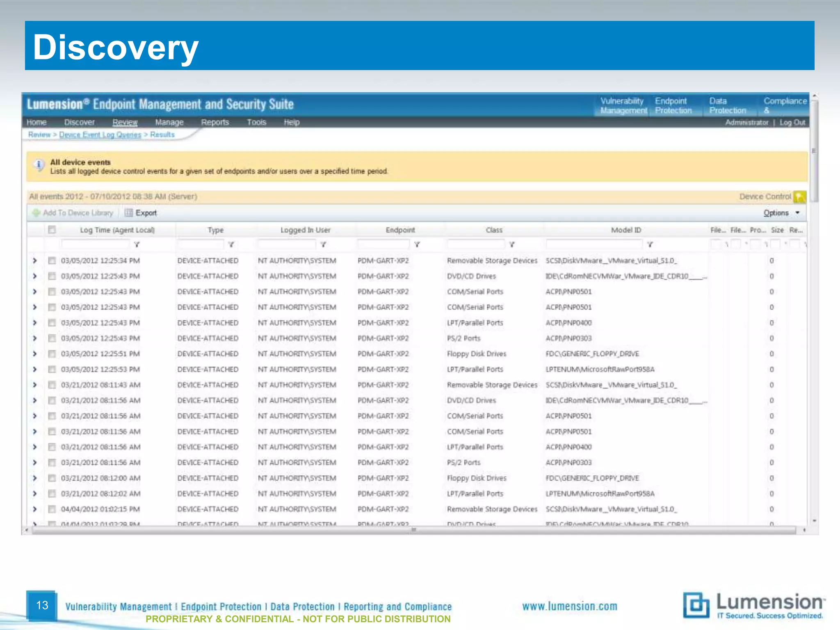Tick the select-all checkbox in header row
840x630 pixels.
point(52,230)
